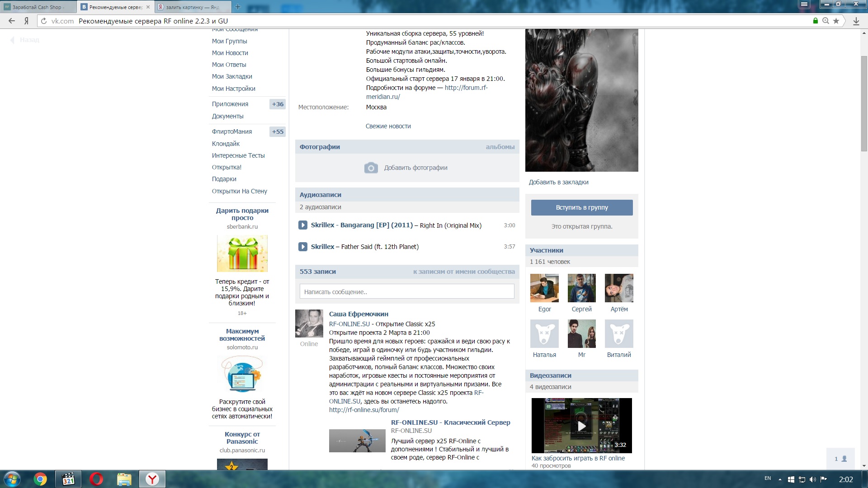
Task: Open member Артём's avatar
Action: click(x=619, y=288)
